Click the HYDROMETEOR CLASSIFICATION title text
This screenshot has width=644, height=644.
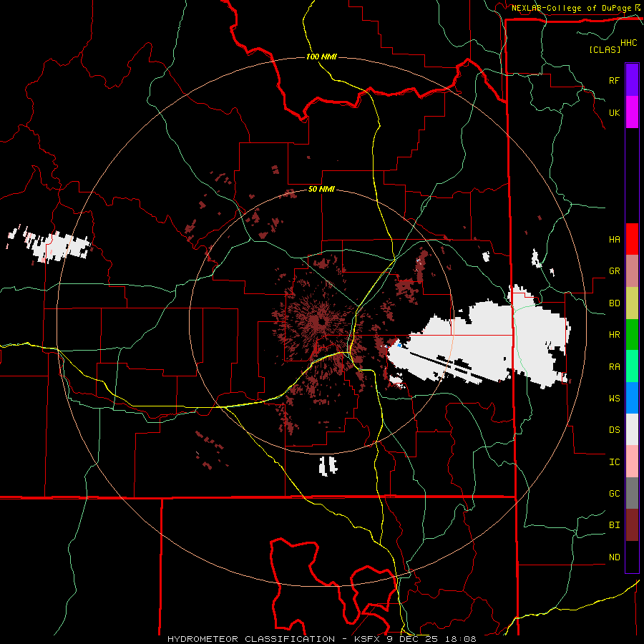[251, 639]
